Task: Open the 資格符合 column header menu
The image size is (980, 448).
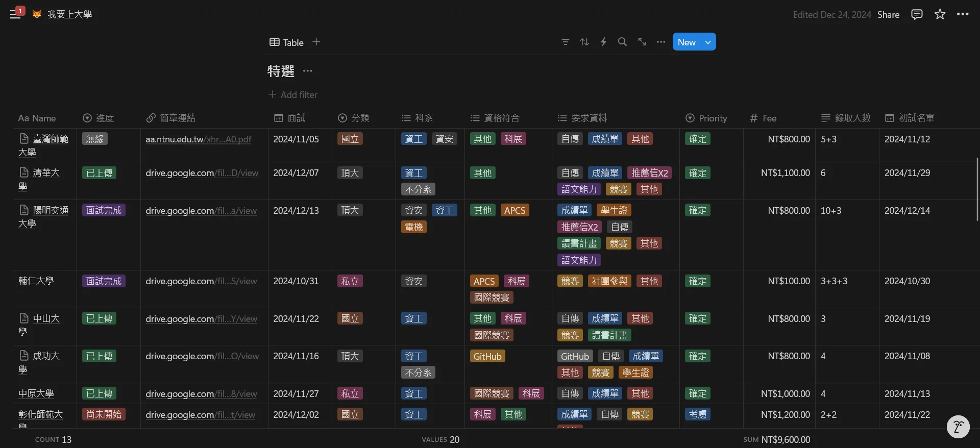Action: (x=508, y=118)
